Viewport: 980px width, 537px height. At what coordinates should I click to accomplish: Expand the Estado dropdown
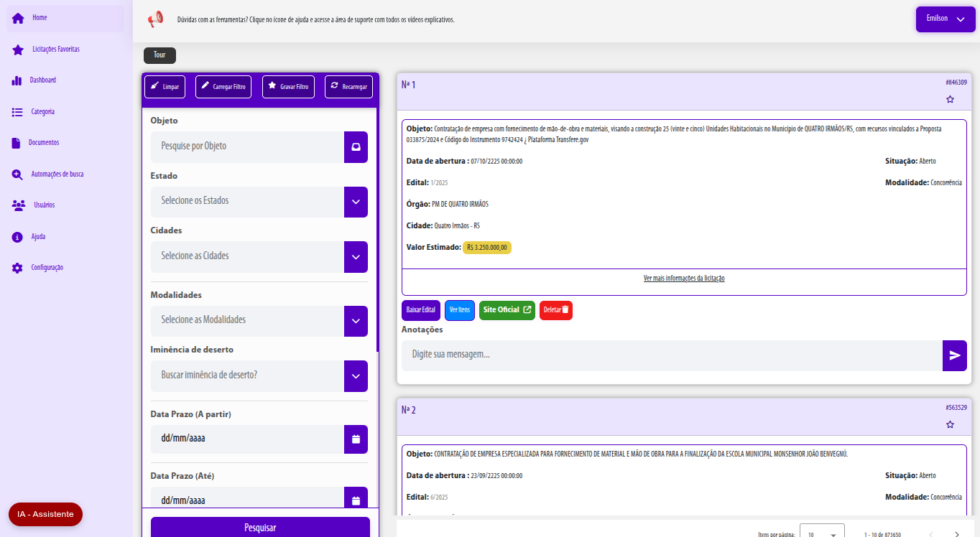click(x=356, y=202)
